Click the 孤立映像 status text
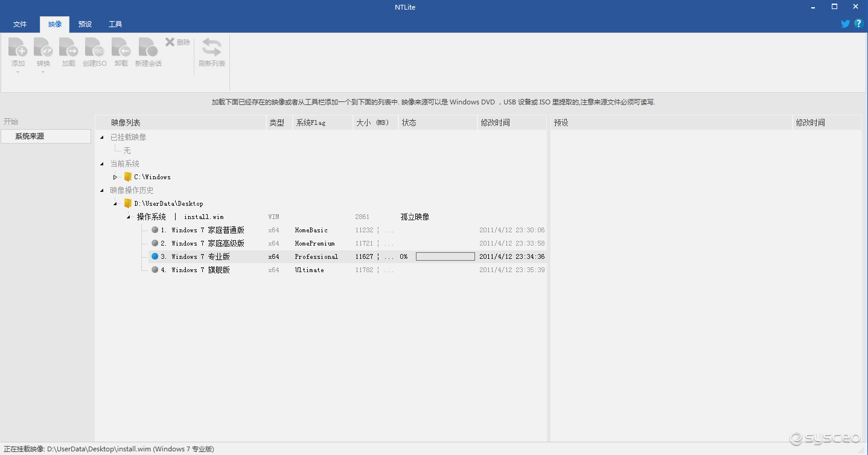Screen dimensions: 868x455 [415, 217]
